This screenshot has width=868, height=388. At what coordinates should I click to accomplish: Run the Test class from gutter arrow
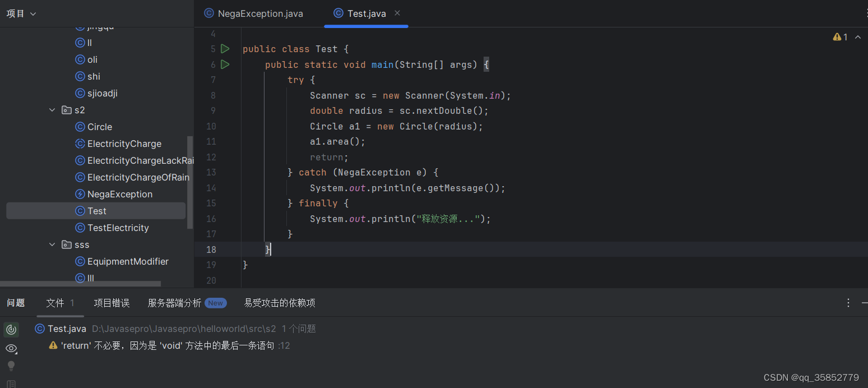coord(225,49)
